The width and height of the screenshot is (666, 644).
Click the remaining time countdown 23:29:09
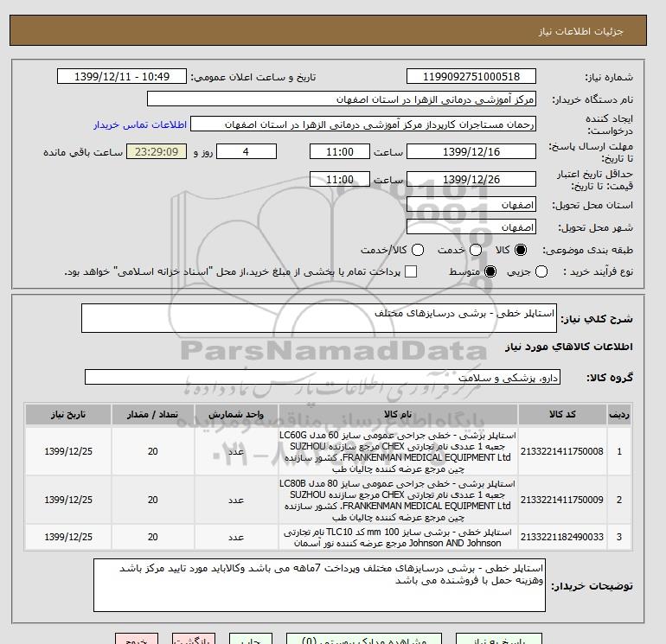point(157,151)
